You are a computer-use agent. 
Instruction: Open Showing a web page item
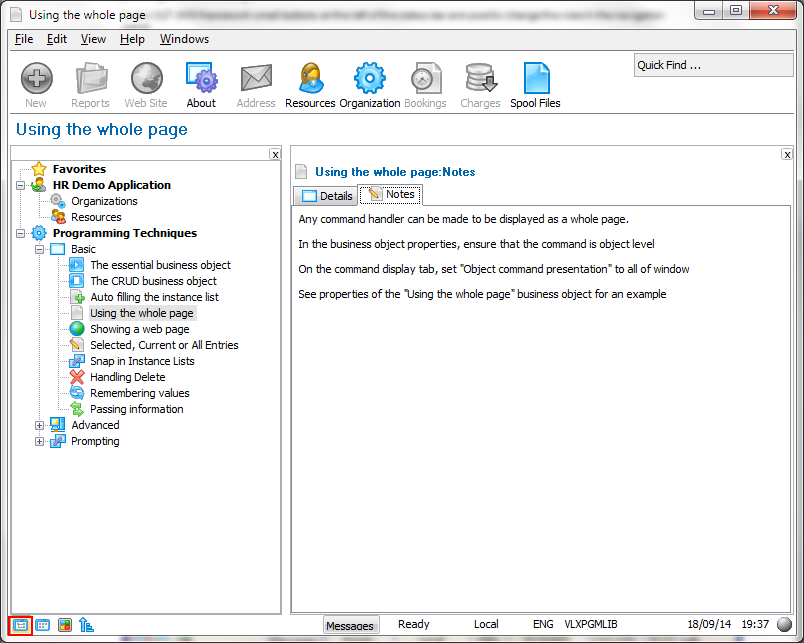[139, 329]
